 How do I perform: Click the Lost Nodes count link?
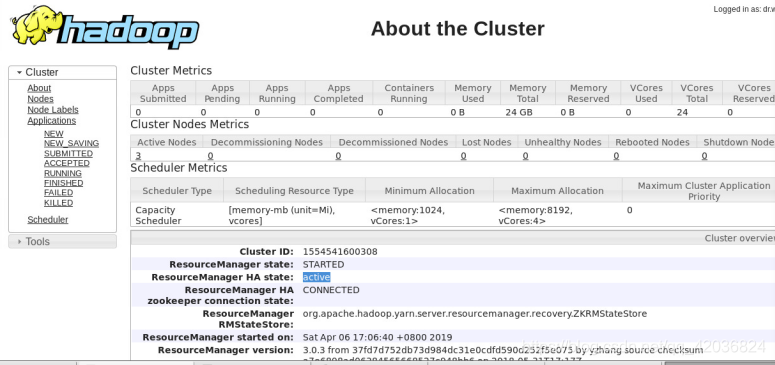point(463,156)
